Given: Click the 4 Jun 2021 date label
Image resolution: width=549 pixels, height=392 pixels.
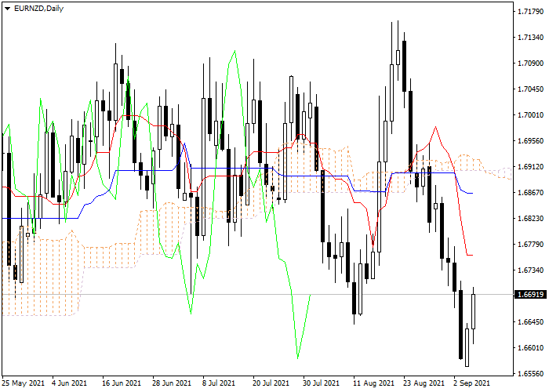Looking at the screenshot, I should coord(69,383).
